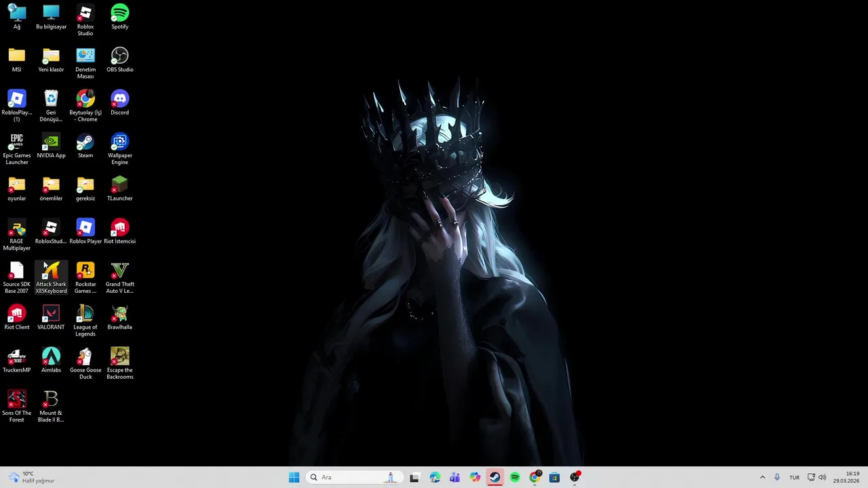Select the Rockstar Games launcher icon

tap(85, 278)
